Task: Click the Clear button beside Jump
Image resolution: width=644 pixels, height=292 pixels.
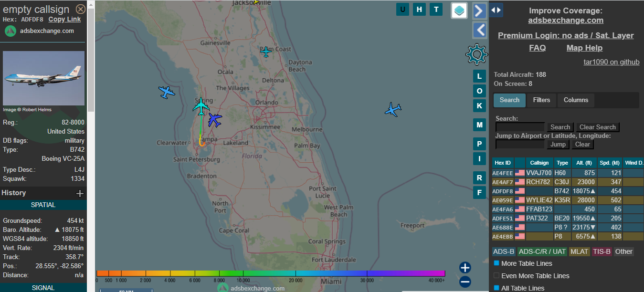Action: click(x=582, y=145)
